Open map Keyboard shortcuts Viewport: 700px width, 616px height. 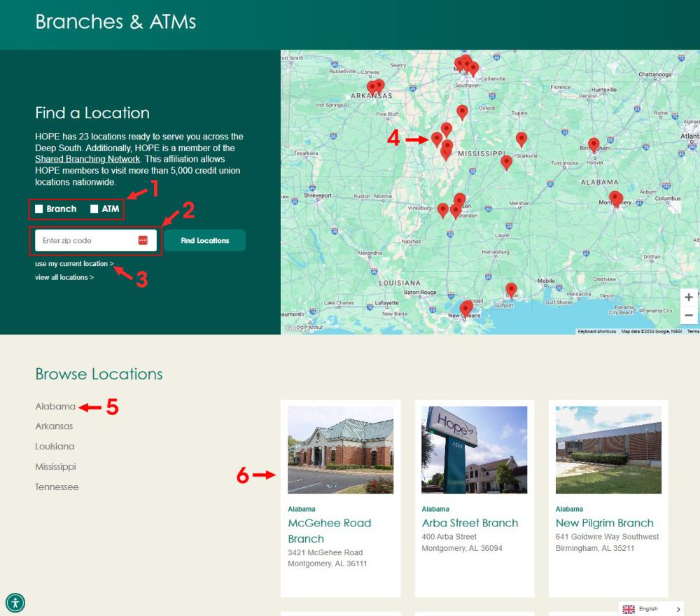tap(596, 331)
